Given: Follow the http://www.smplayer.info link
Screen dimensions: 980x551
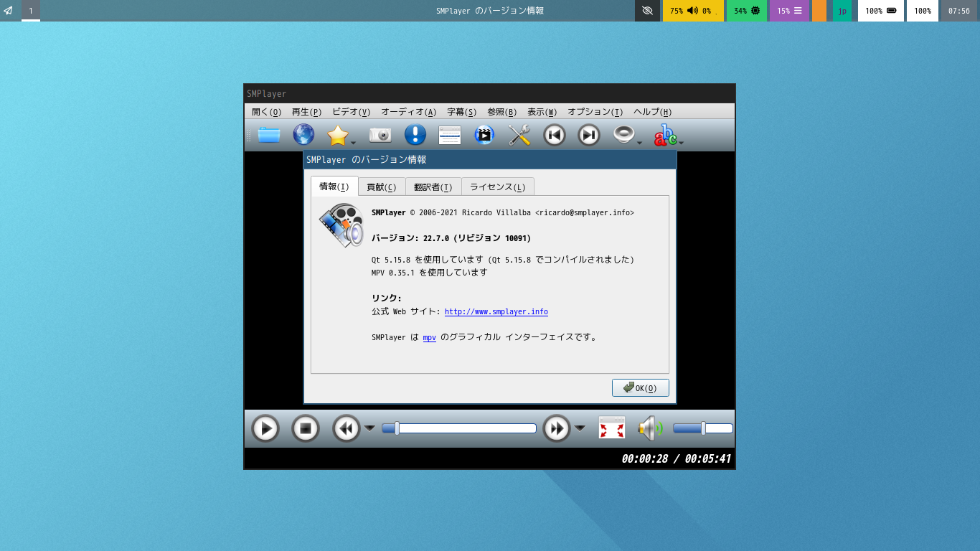Looking at the screenshot, I should [496, 312].
